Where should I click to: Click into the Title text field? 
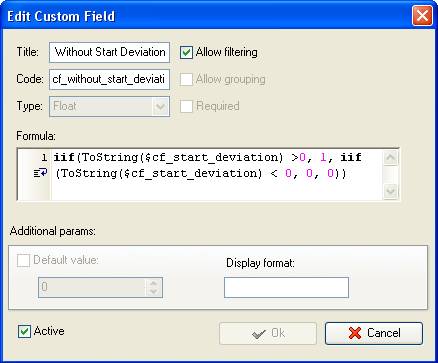pos(109,52)
